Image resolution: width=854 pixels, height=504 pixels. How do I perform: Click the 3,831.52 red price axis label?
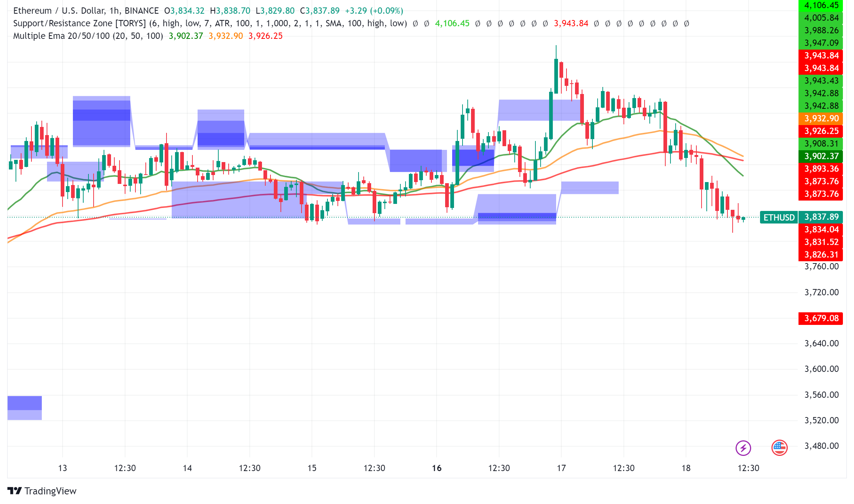click(821, 242)
